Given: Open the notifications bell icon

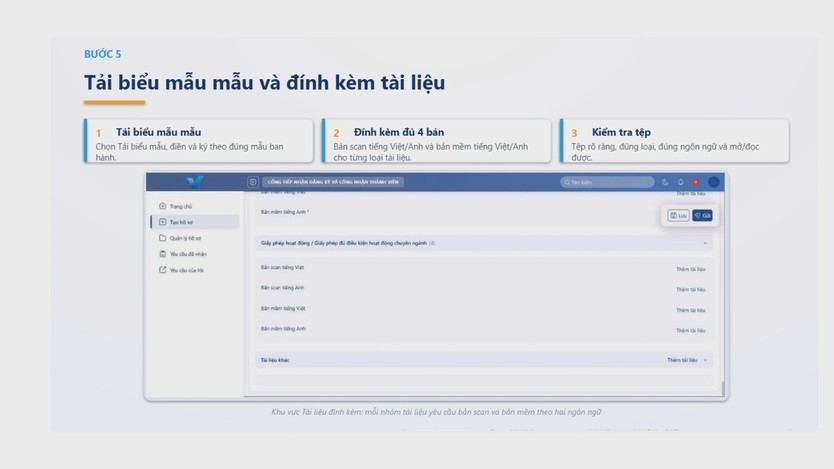Looking at the screenshot, I should click(680, 182).
